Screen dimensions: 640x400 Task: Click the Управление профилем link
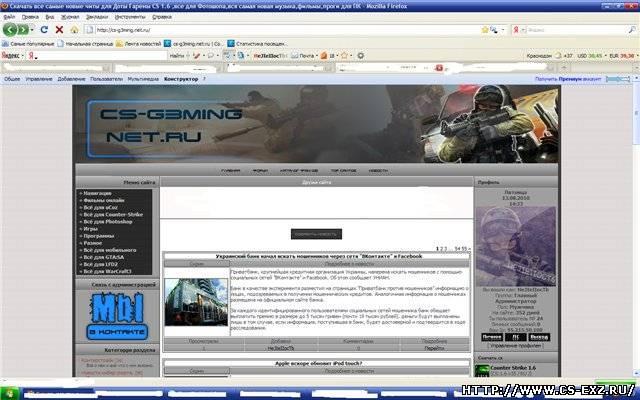tap(516, 345)
